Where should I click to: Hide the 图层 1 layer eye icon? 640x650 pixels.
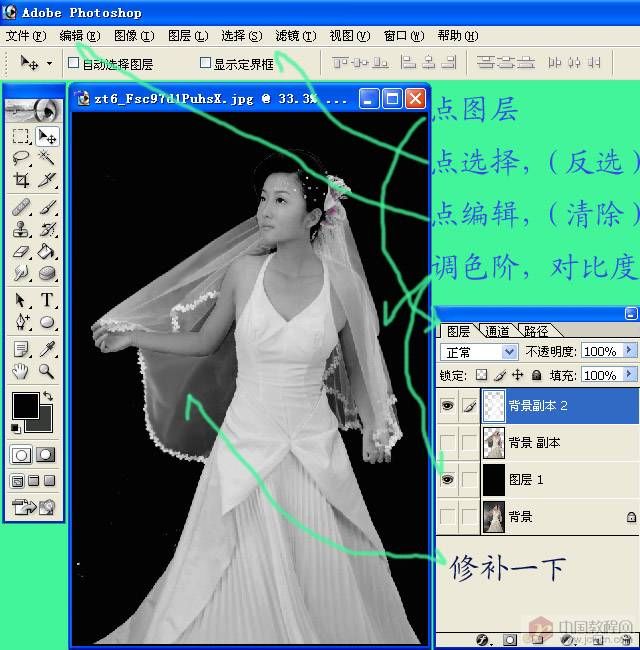[447, 480]
